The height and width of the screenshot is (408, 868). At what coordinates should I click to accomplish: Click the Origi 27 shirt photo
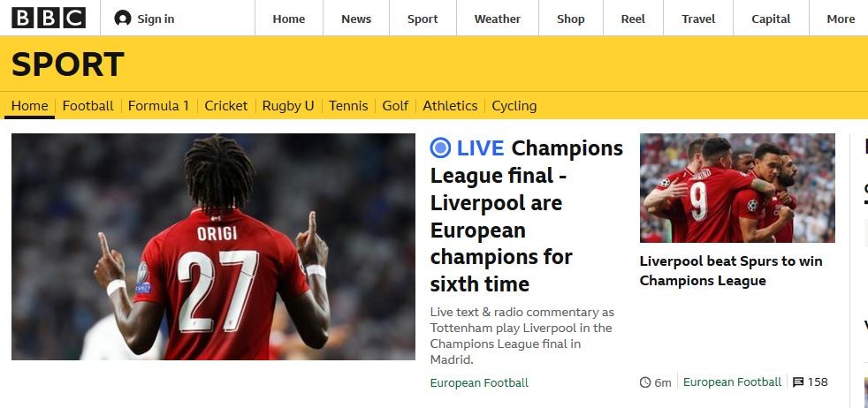pos(213,246)
